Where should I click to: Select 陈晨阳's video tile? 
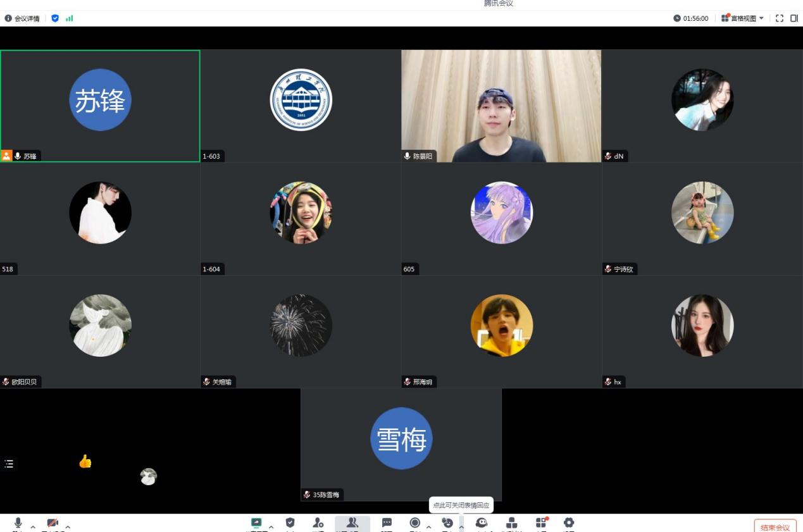(501, 106)
